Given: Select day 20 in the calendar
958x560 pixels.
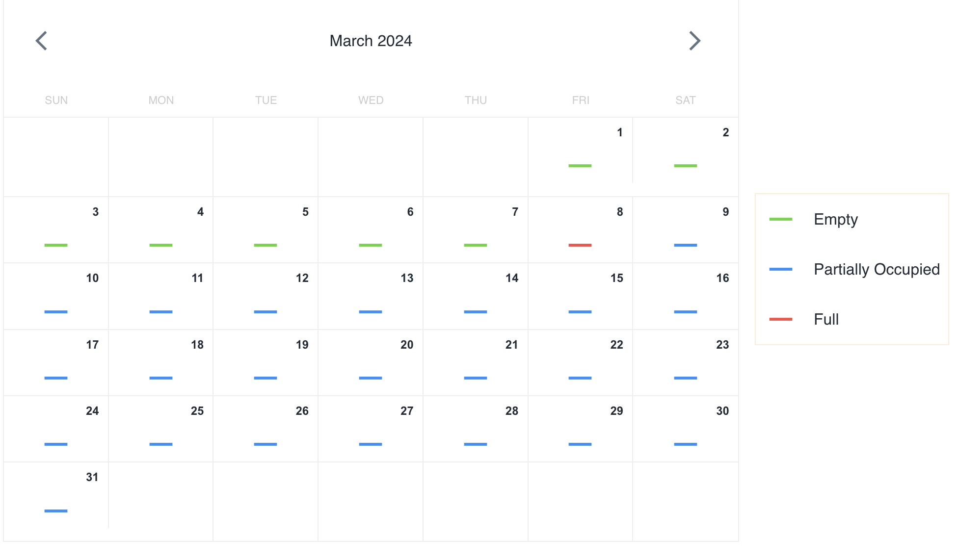Looking at the screenshot, I should click(371, 362).
